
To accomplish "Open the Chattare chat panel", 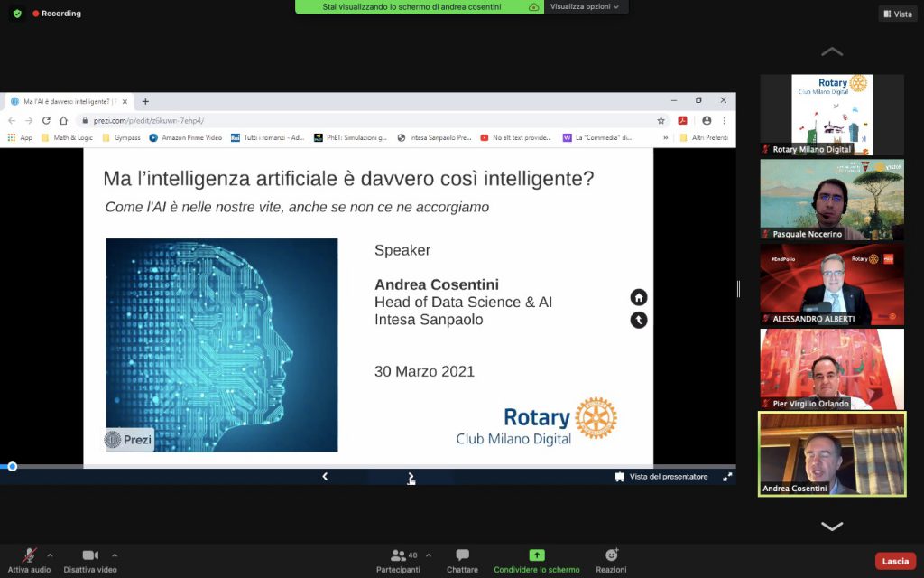I will pos(462,560).
